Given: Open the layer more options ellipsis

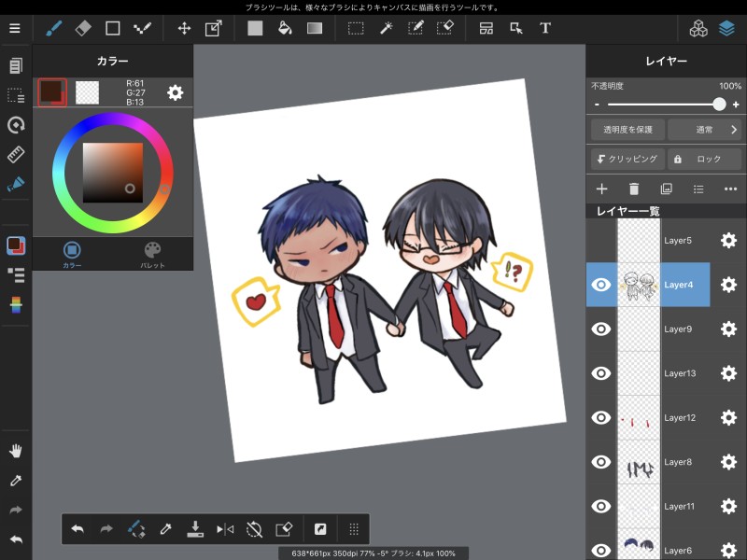Looking at the screenshot, I should [x=730, y=189].
